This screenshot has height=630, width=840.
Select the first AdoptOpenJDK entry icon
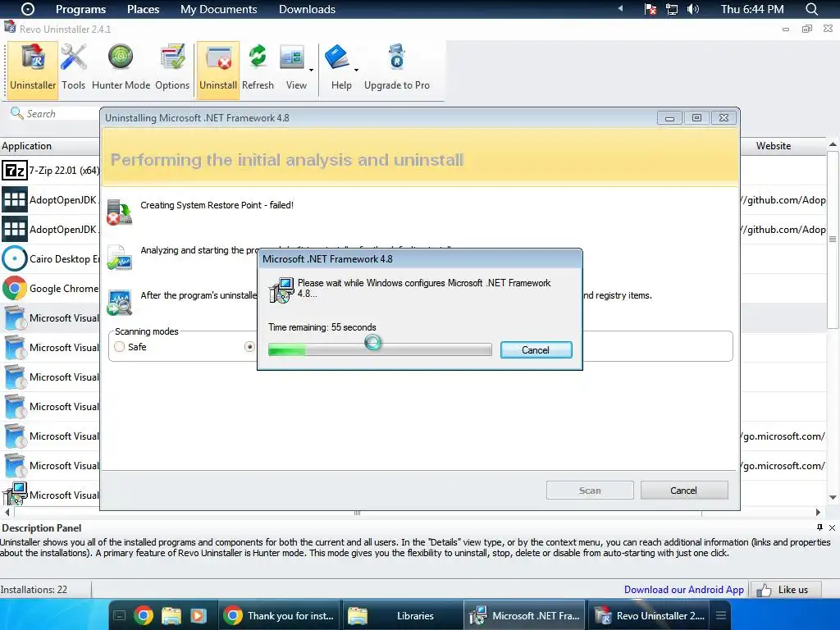(x=15, y=200)
